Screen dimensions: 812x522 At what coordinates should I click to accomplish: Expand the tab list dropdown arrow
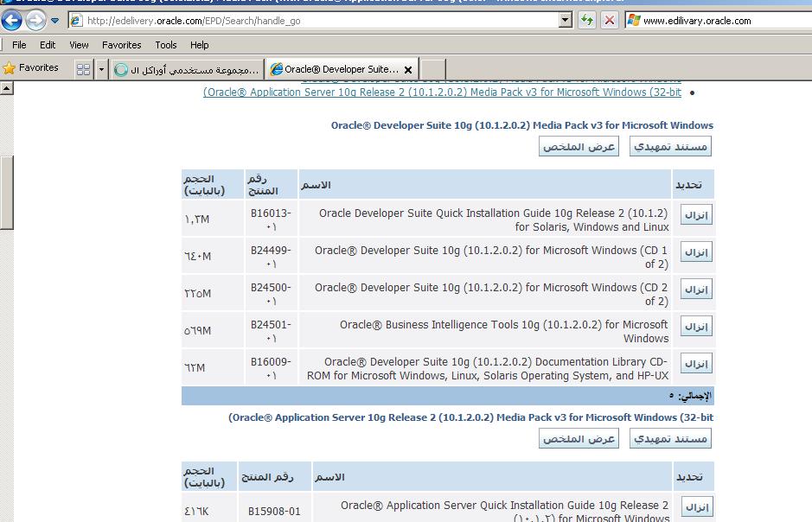pyautogui.click(x=101, y=69)
